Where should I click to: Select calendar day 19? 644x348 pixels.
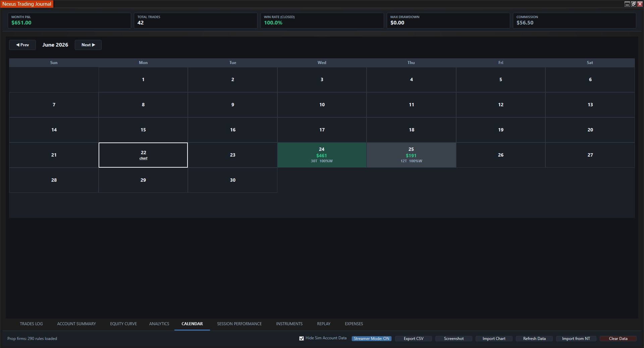501,130
